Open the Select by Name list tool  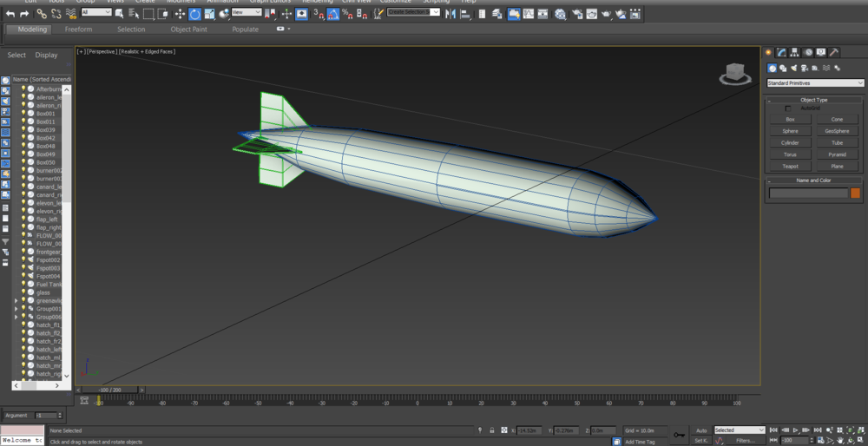pos(134,14)
